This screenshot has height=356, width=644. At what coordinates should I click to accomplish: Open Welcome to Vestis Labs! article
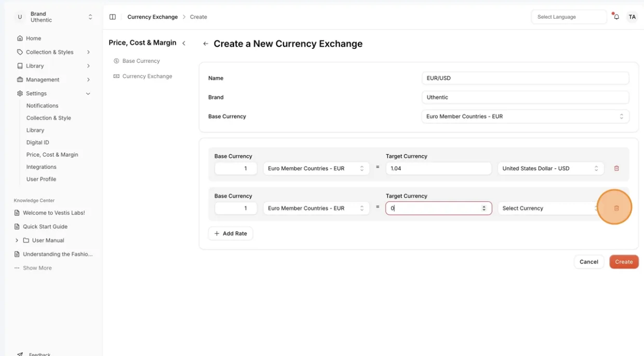coord(54,213)
